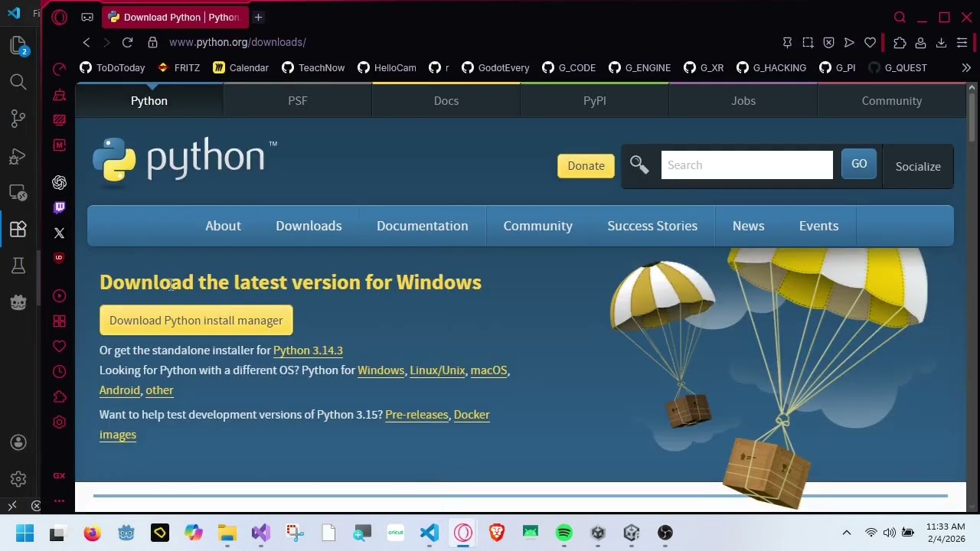Open Opera sidebar more options dots

(59, 501)
